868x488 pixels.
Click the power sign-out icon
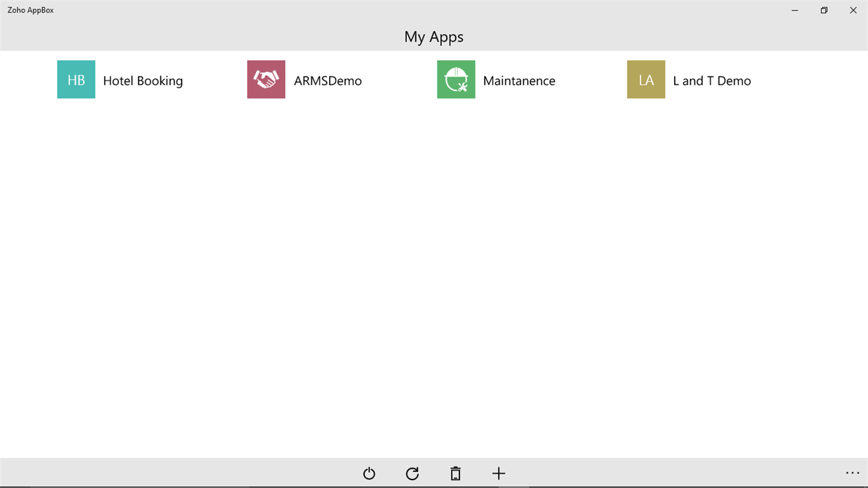click(370, 474)
